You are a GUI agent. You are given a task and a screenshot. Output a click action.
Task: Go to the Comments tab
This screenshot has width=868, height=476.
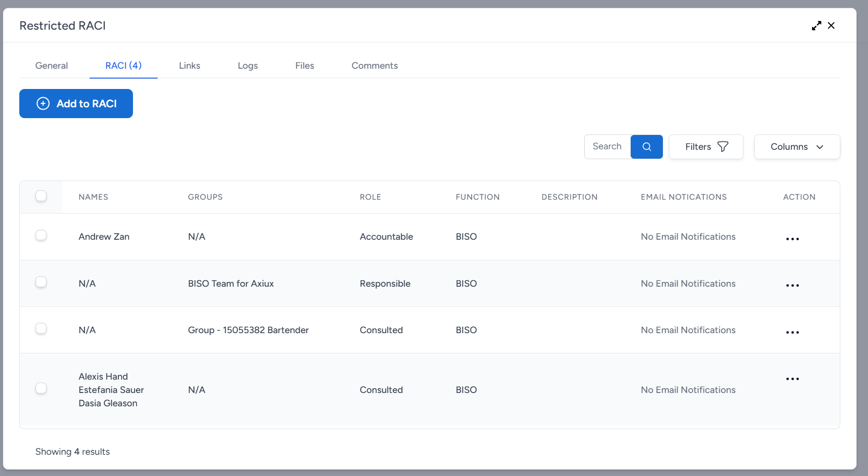point(374,66)
